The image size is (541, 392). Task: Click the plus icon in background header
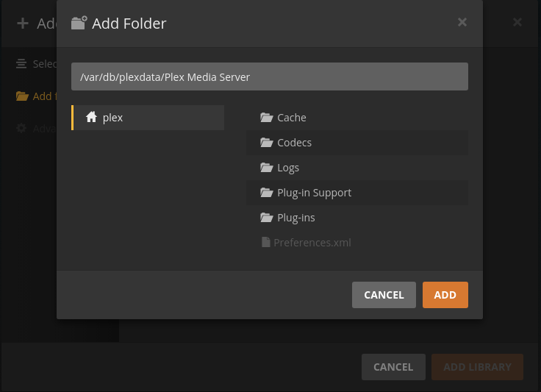23,23
